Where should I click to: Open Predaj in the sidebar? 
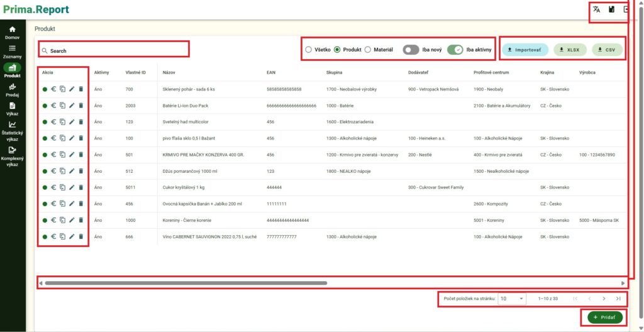(x=13, y=91)
